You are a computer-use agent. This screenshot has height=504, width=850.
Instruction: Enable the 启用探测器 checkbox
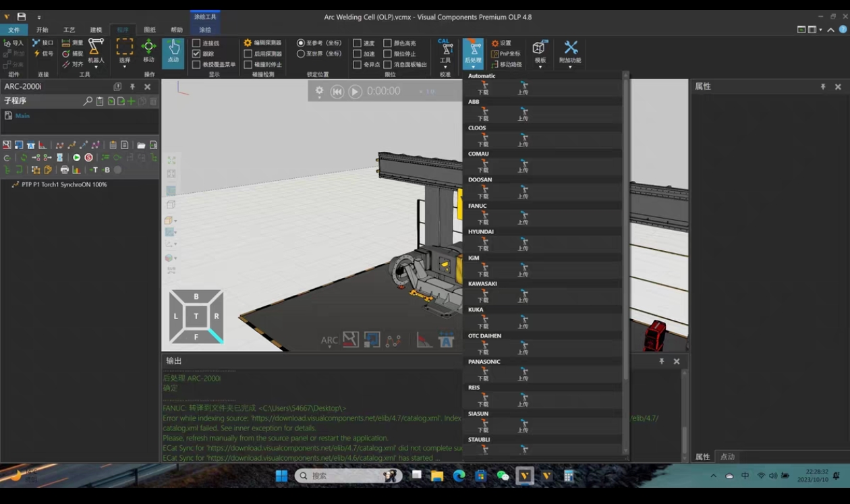point(248,54)
